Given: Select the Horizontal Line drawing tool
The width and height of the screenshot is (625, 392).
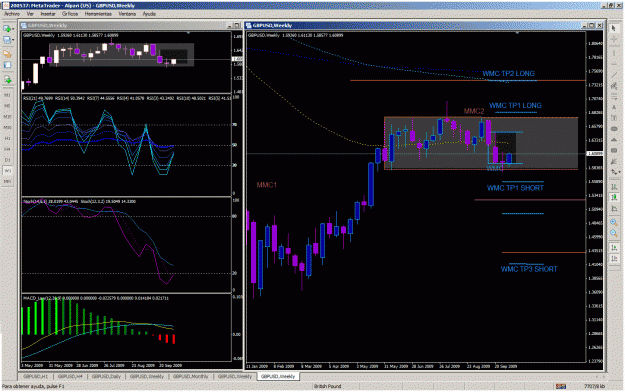Looking at the screenshot, I should 614,64.
